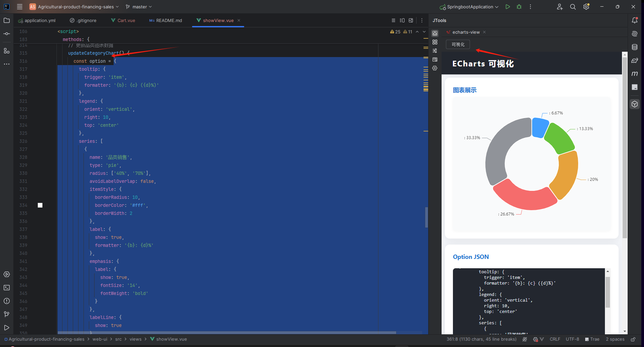This screenshot has height=347, width=644.
Task: Click the 可视化 button in echarts-view
Action: pos(458,44)
